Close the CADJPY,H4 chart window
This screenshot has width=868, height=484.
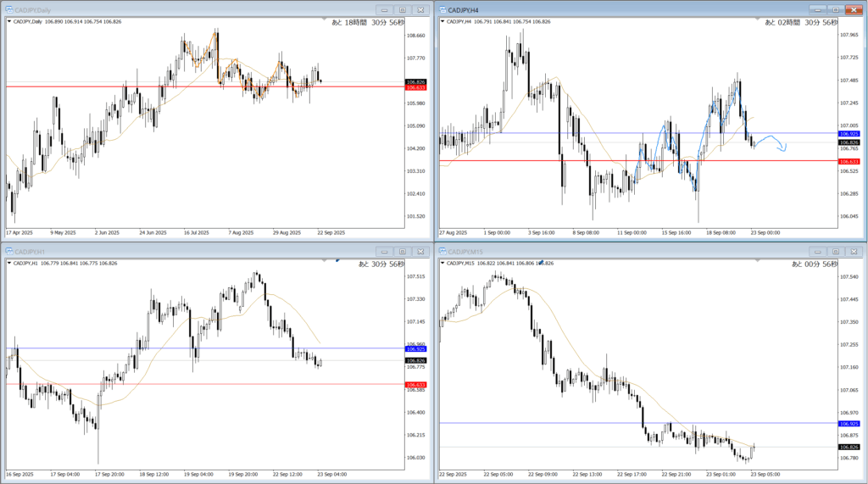(854, 9)
